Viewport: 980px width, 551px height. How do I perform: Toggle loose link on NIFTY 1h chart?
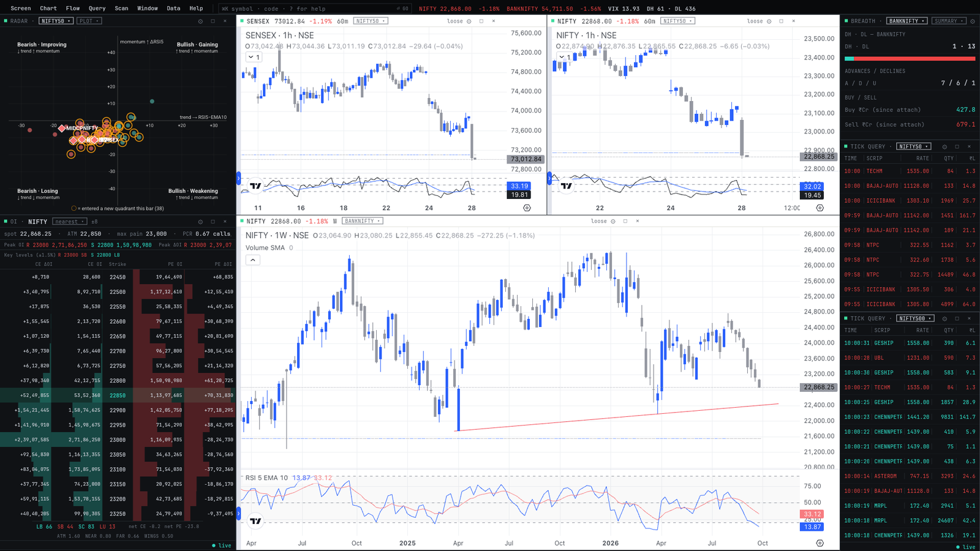pyautogui.click(x=755, y=21)
